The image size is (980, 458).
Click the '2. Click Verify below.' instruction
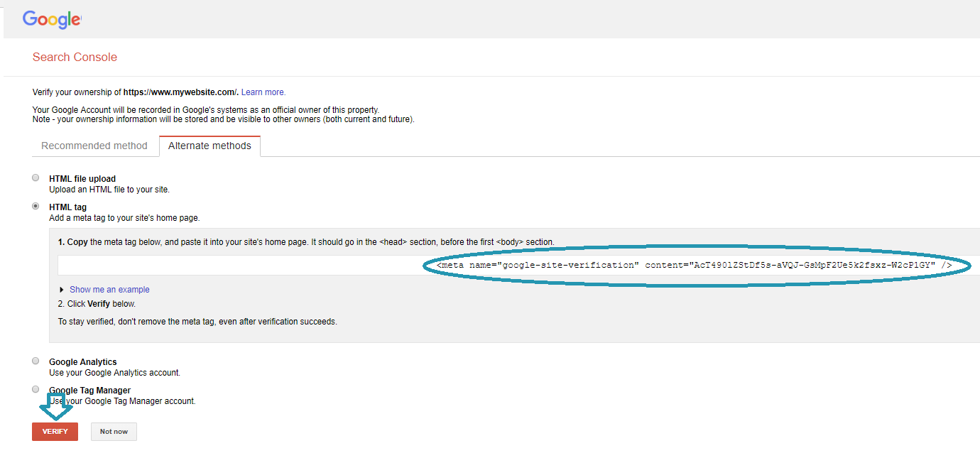97,304
